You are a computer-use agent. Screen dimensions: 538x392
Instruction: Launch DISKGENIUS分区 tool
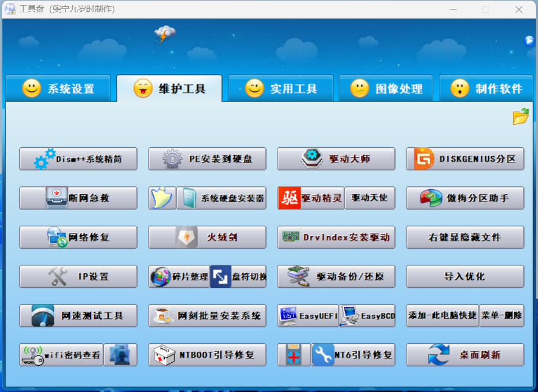[465, 159]
